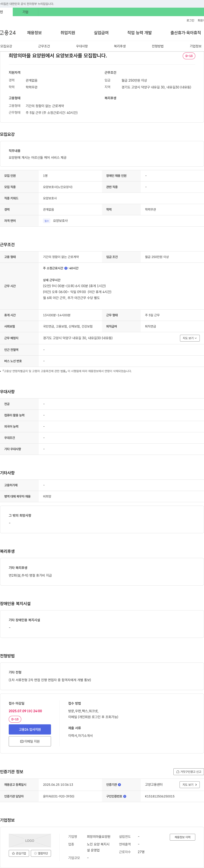This screenshot has height=868, width=204.
Task: Choose the 이메일 지원 button
Action: point(30,741)
